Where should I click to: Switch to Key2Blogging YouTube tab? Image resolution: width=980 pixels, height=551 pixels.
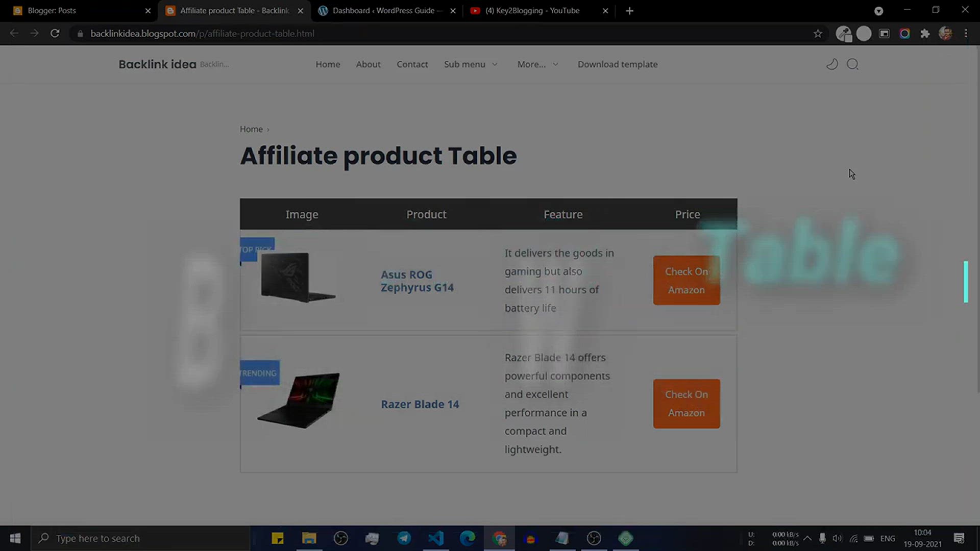539,11
